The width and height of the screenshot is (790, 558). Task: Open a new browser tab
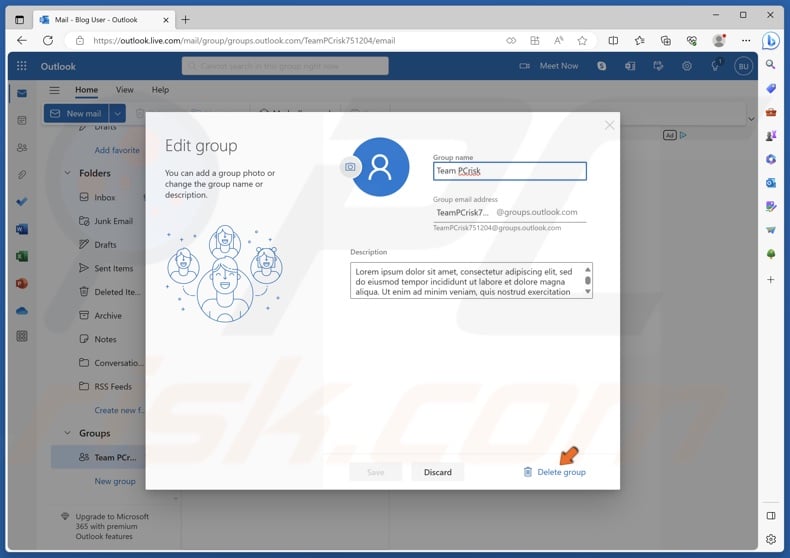click(185, 20)
